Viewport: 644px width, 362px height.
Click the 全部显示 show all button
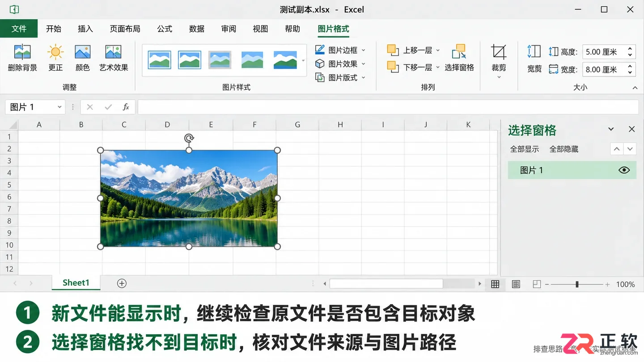click(x=525, y=149)
